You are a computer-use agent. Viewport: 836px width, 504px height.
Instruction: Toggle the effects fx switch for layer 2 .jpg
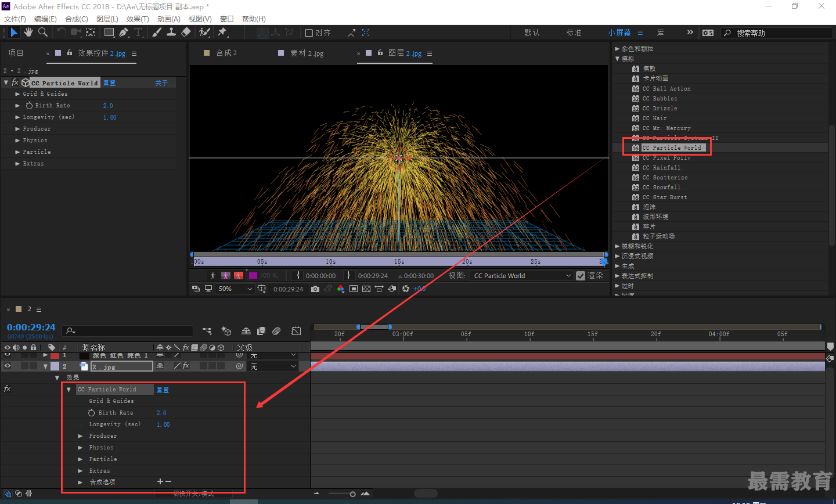tap(186, 366)
